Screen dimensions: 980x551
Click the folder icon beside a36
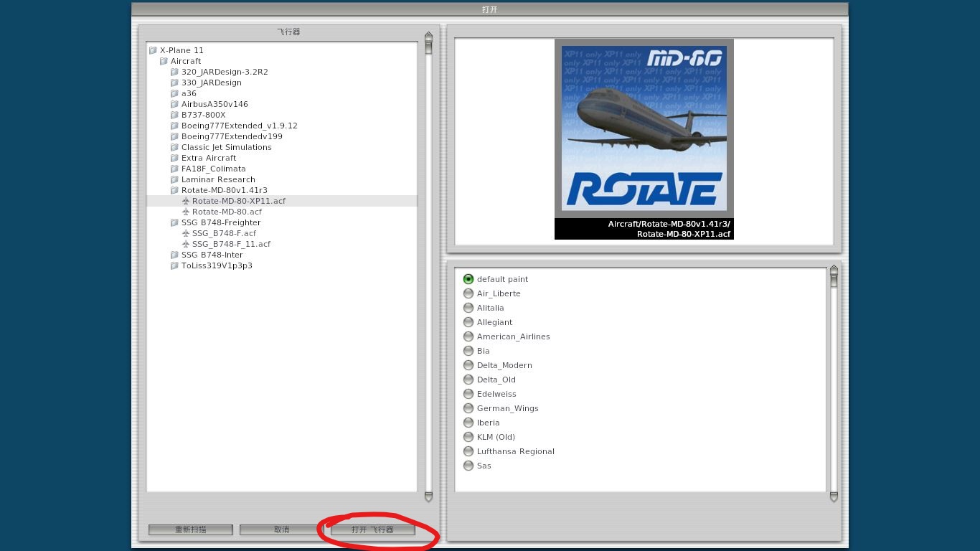click(x=174, y=93)
